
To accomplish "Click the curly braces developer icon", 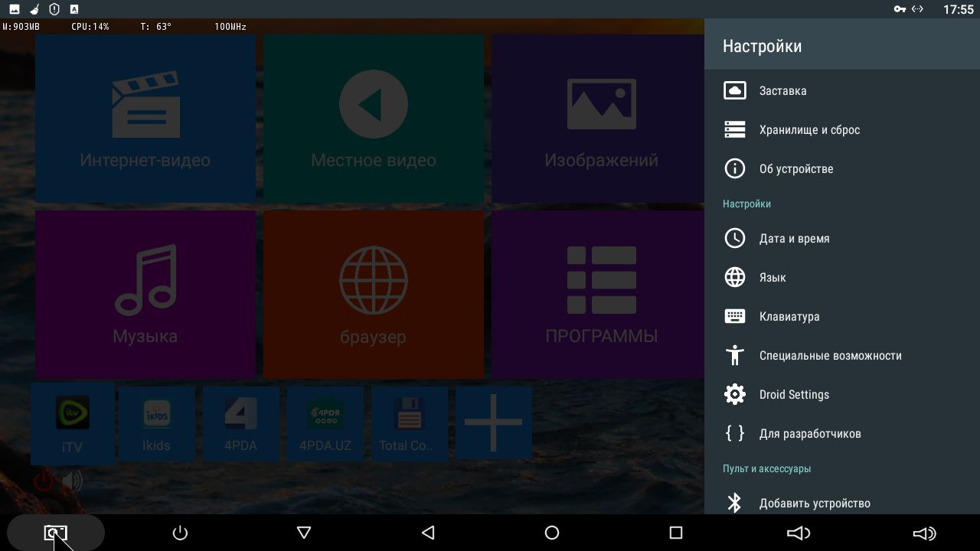I will click(735, 433).
